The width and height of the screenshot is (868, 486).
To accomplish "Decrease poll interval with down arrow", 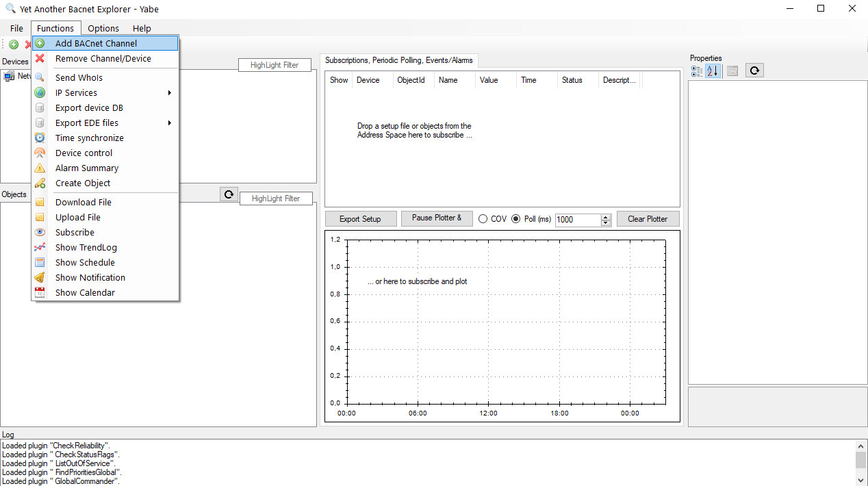I will 606,223.
